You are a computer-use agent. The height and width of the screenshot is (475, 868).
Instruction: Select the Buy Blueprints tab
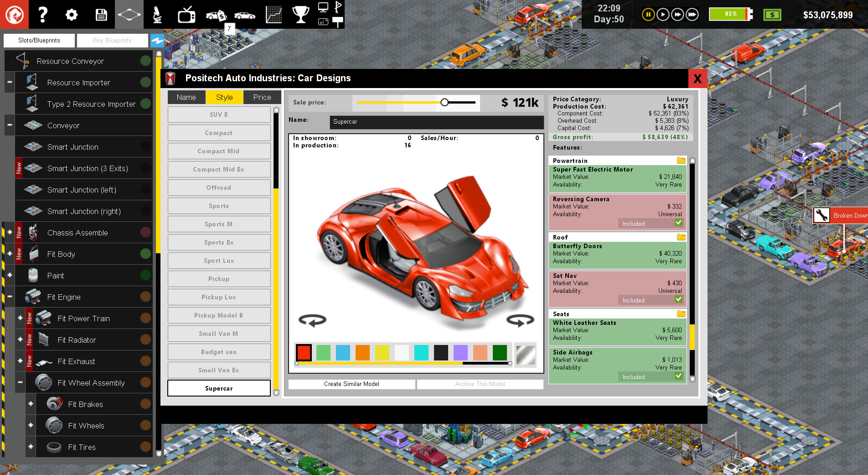pos(112,40)
